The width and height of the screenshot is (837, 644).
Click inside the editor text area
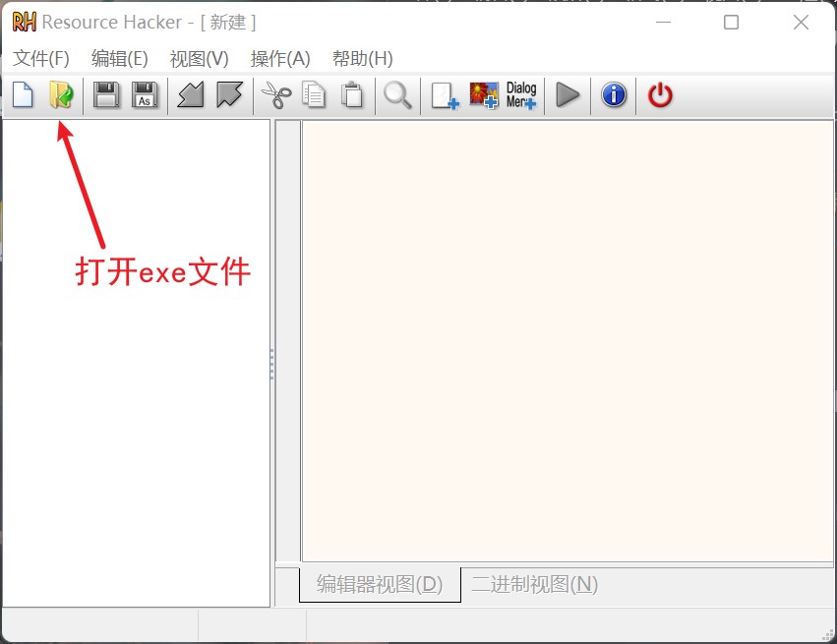tap(568, 341)
